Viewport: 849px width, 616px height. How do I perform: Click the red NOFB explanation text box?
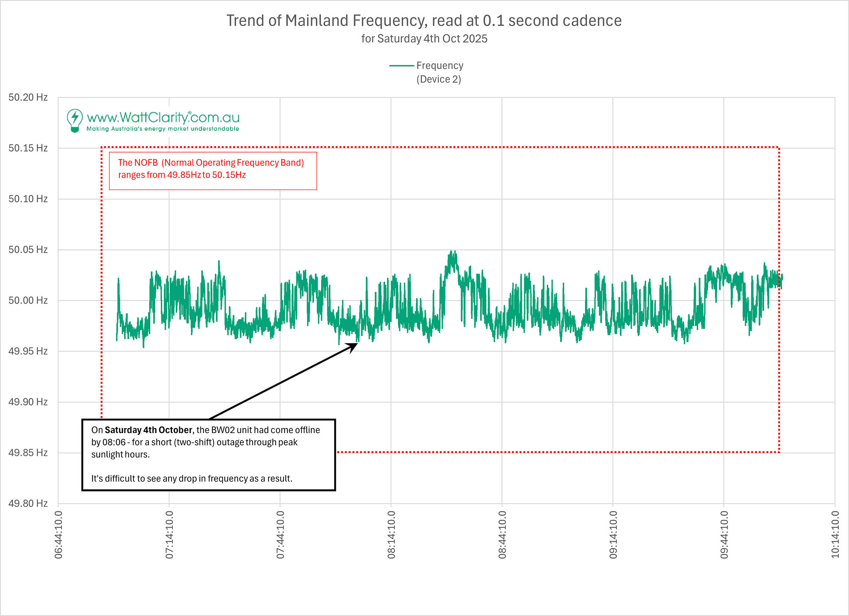pos(213,171)
